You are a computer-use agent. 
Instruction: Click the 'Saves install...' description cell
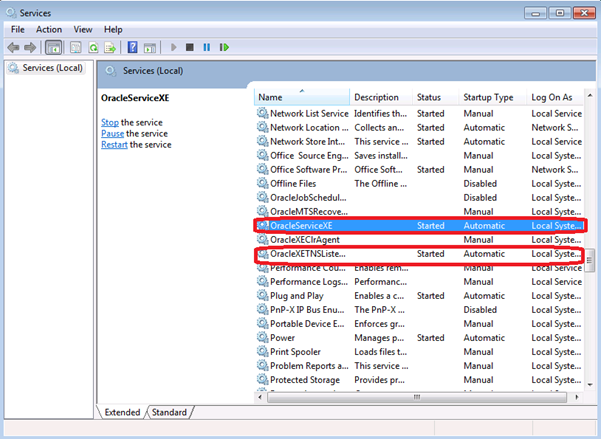[x=381, y=155]
